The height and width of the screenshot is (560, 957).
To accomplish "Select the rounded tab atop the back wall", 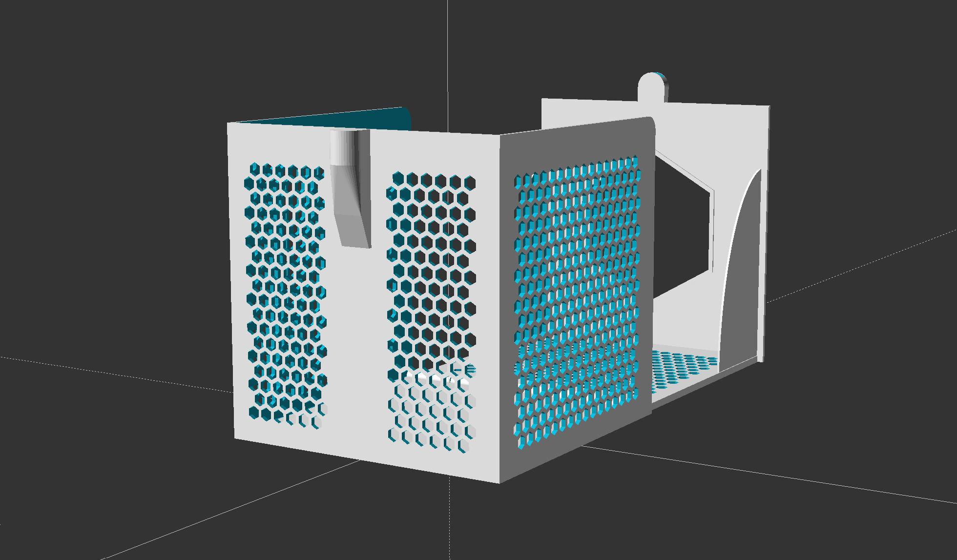I will tap(652, 85).
